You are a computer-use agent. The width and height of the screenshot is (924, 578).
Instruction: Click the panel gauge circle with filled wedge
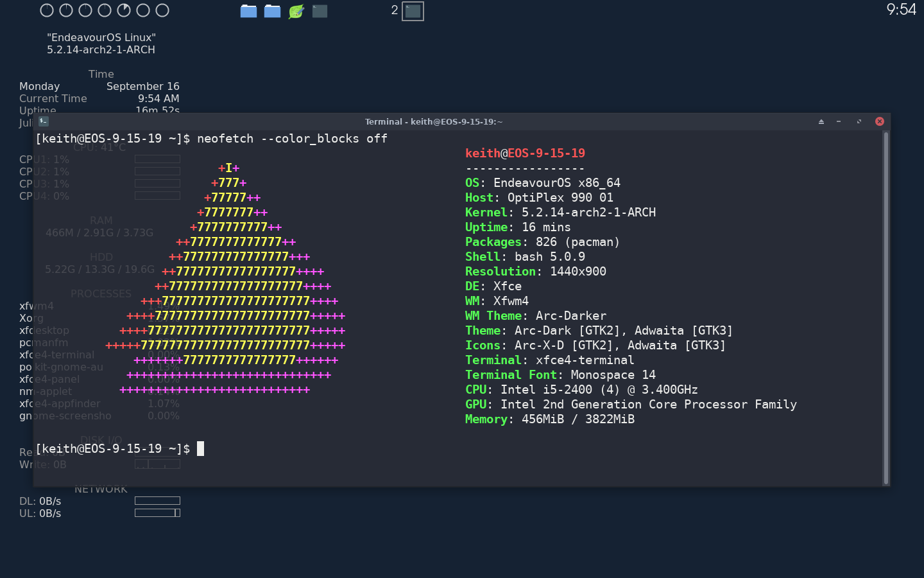coord(124,10)
